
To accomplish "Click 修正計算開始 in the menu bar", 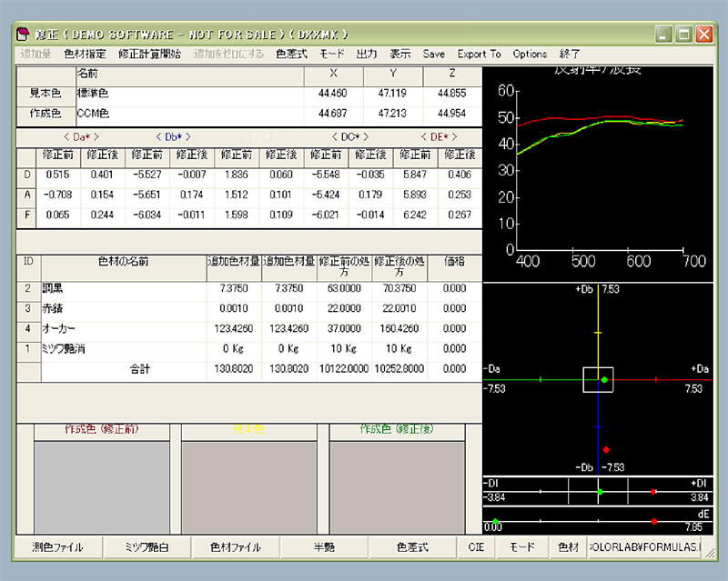I will 149,55.
